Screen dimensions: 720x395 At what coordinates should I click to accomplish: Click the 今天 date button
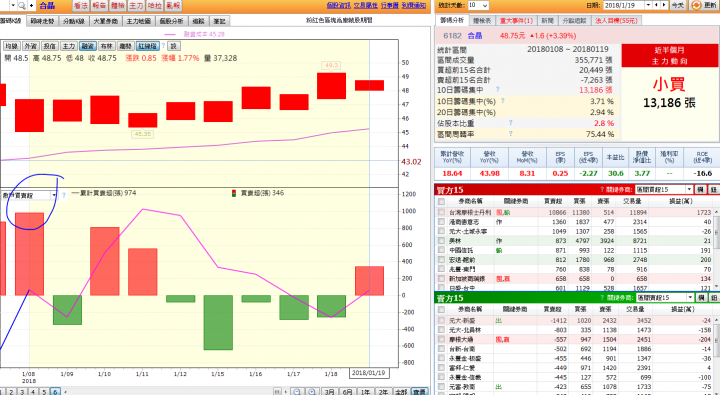[x=678, y=5]
